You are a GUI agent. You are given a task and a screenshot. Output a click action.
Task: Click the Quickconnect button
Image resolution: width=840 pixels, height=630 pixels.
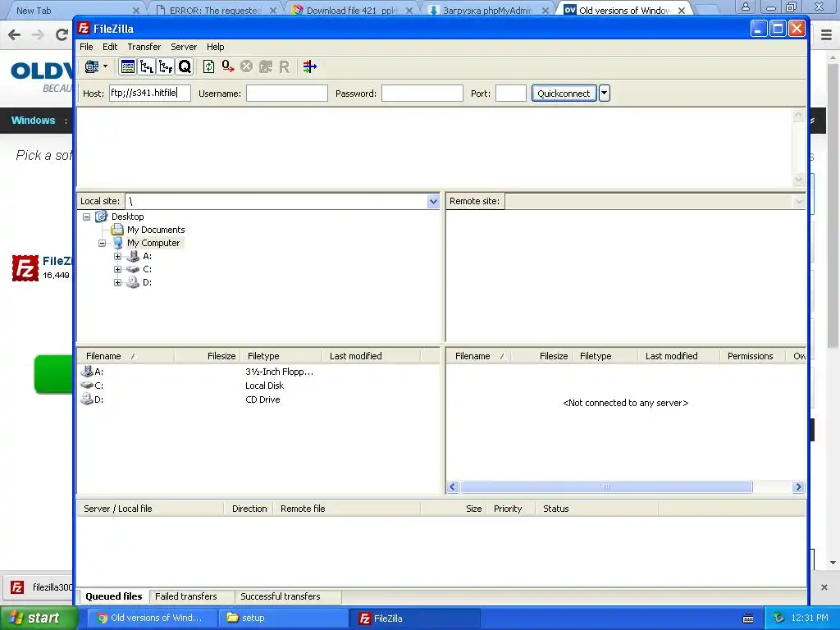(x=564, y=94)
